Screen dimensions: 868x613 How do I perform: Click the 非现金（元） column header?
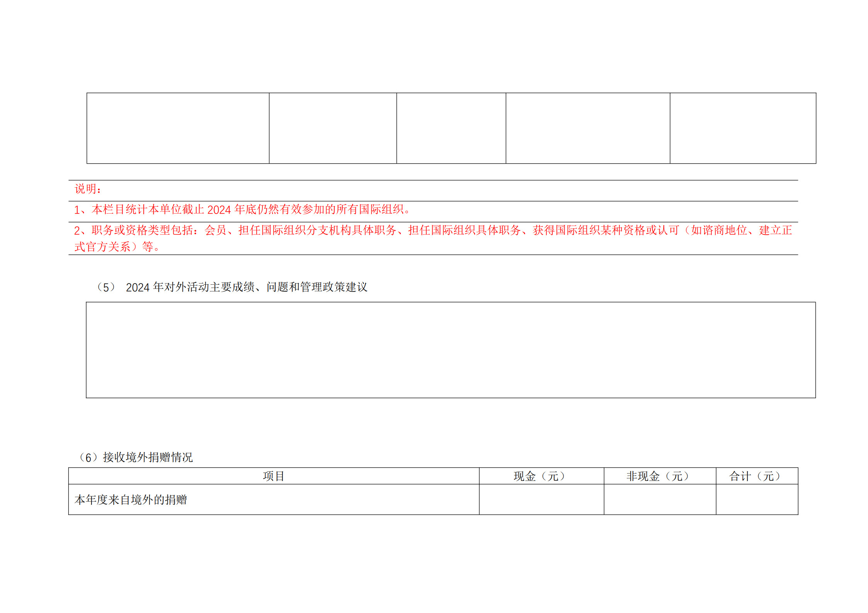659,476
